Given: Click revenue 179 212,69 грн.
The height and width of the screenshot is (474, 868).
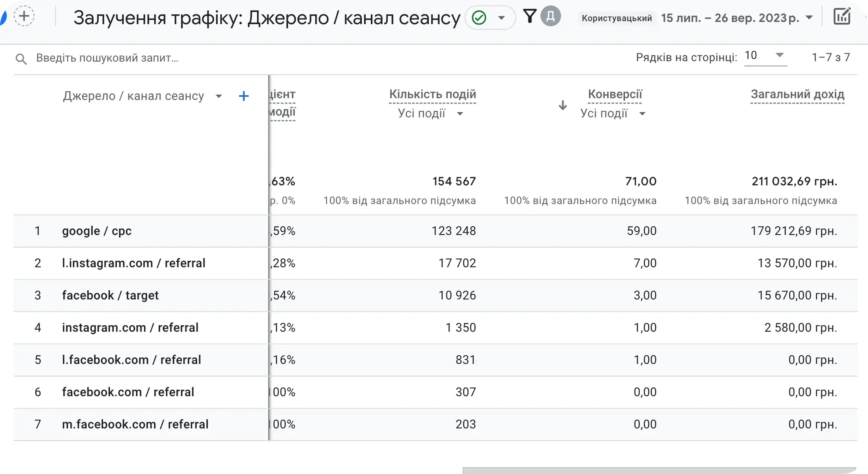Looking at the screenshot, I should pos(794,231).
